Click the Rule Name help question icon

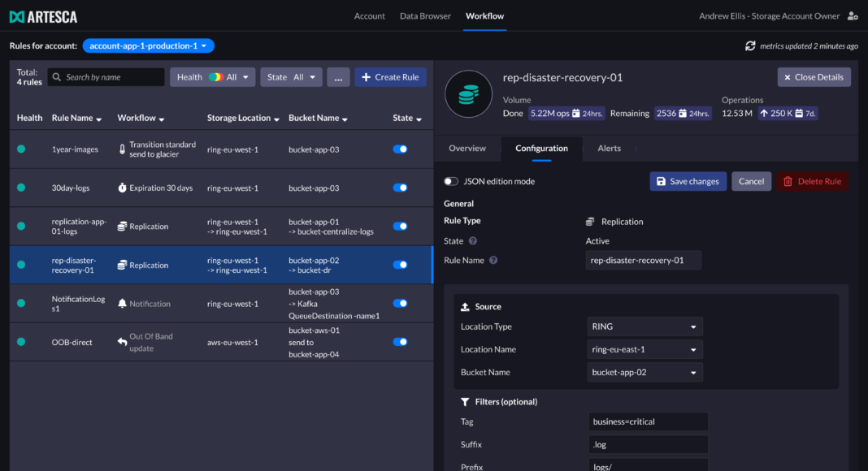493,261
